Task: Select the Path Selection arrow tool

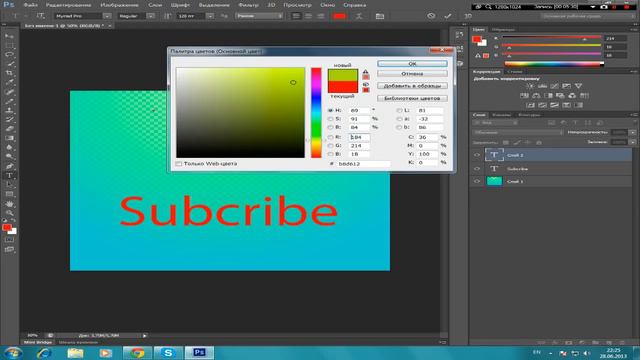Action: pos(9,185)
